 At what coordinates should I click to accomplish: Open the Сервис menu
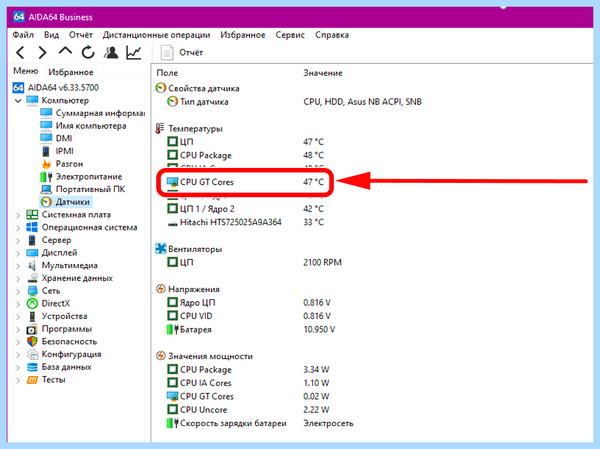click(290, 35)
